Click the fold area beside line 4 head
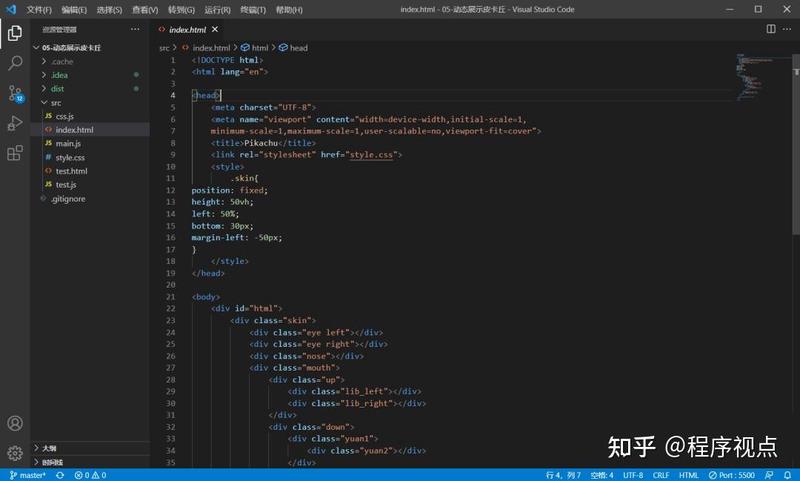The width and height of the screenshot is (800, 481). coord(184,95)
